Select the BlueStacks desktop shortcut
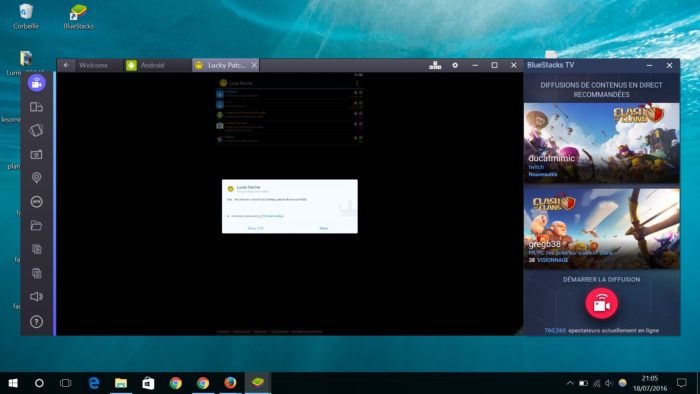The height and width of the screenshot is (394, 700). [78, 17]
